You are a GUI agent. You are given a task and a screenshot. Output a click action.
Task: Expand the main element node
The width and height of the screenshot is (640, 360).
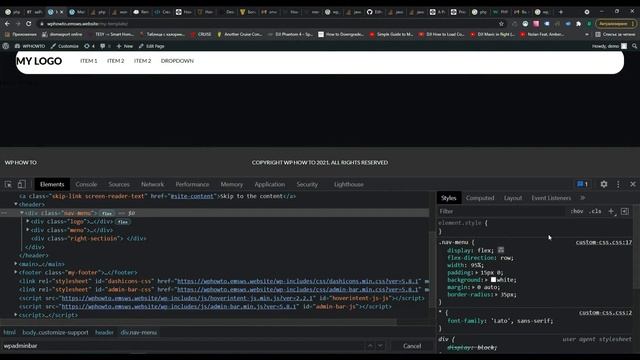coord(16,264)
